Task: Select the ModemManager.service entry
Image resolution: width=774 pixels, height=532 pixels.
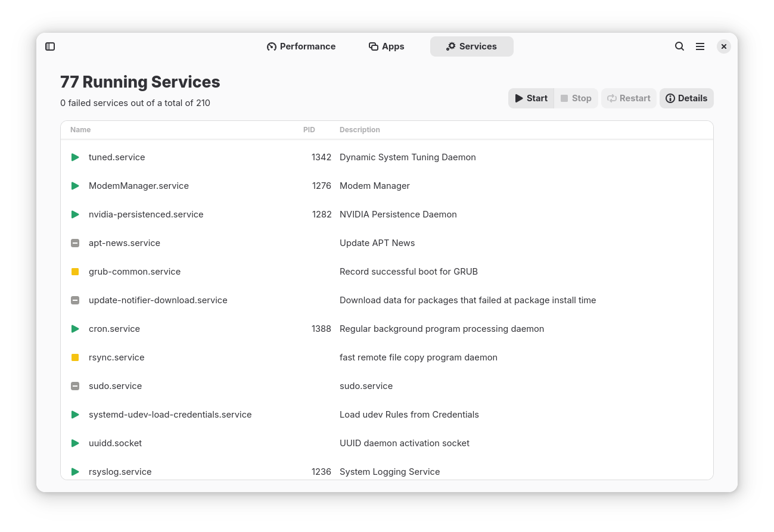Action: click(x=238, y=185)
